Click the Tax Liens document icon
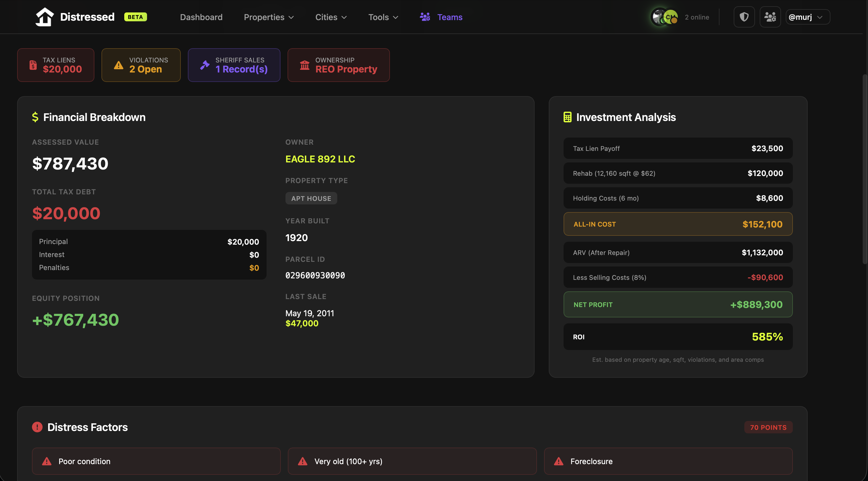Viewport: 868px width, 481px height. click(33, 65)
